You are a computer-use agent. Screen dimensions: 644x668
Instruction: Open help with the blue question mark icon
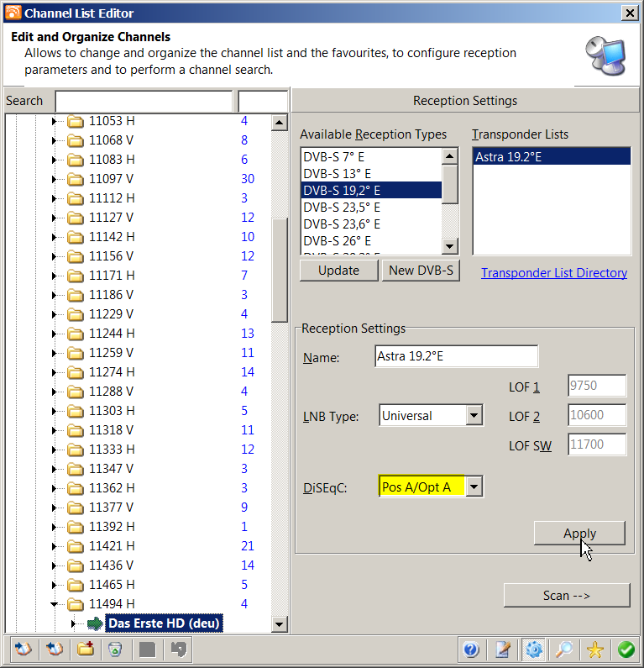click(471, 649)
